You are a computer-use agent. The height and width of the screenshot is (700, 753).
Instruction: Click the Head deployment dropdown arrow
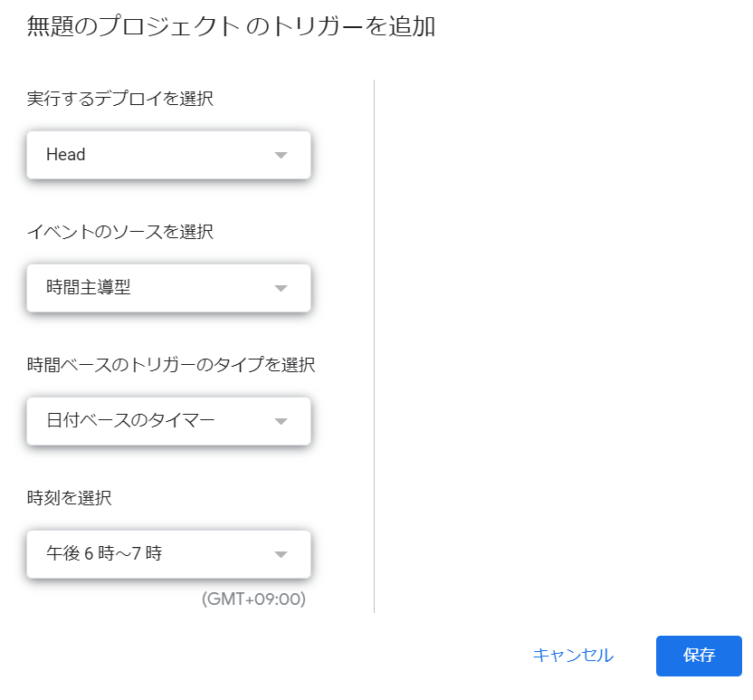[281, 156]
